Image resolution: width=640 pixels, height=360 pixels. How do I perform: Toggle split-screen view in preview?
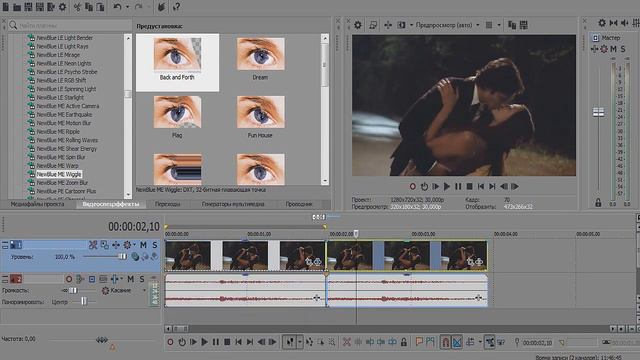pyautogui.click(x=402, y=25)
